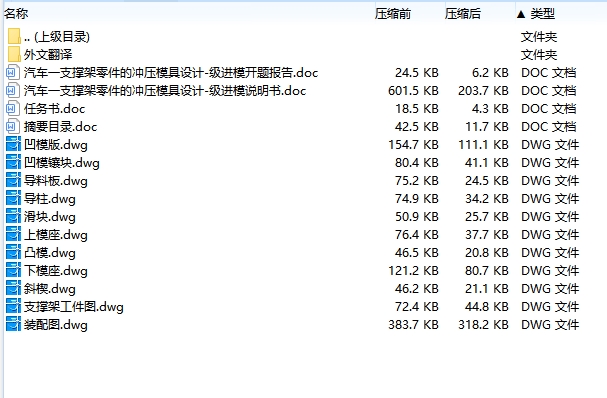Click the 121.2 KB size value
607x398 pixels.
413,270
